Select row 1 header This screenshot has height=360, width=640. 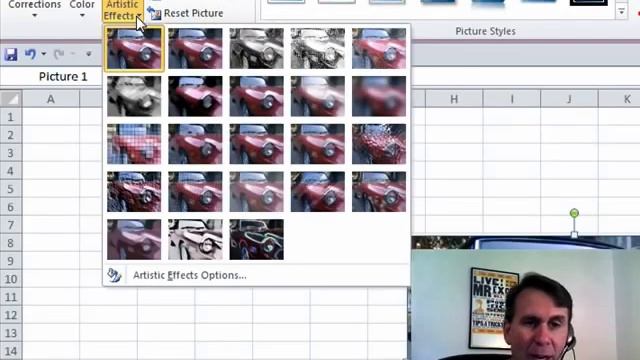(11, 117)
